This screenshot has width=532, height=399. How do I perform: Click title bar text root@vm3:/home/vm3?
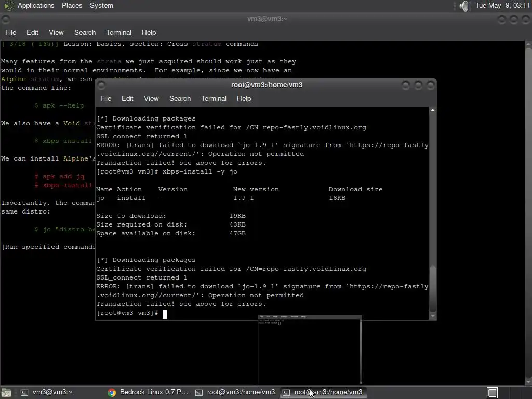tap(267, 85)
